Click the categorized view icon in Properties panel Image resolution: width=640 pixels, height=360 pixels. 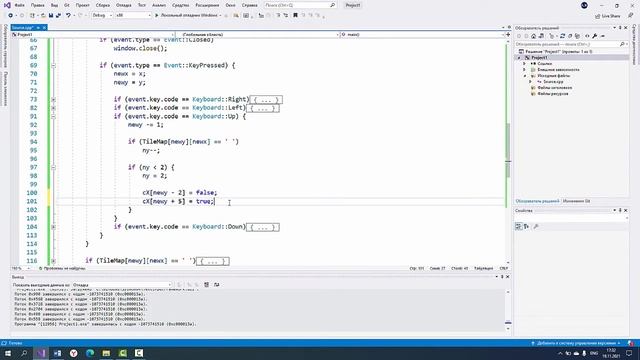pos(518,227)
